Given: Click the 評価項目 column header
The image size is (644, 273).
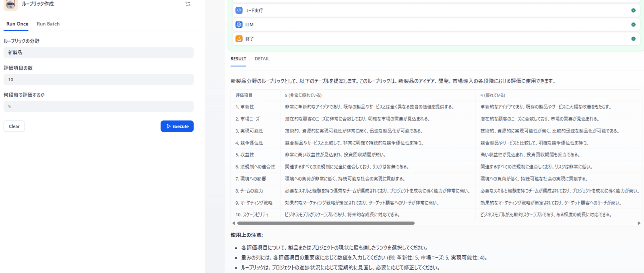Looking at the screenshot, I should [x=244, y=95].
